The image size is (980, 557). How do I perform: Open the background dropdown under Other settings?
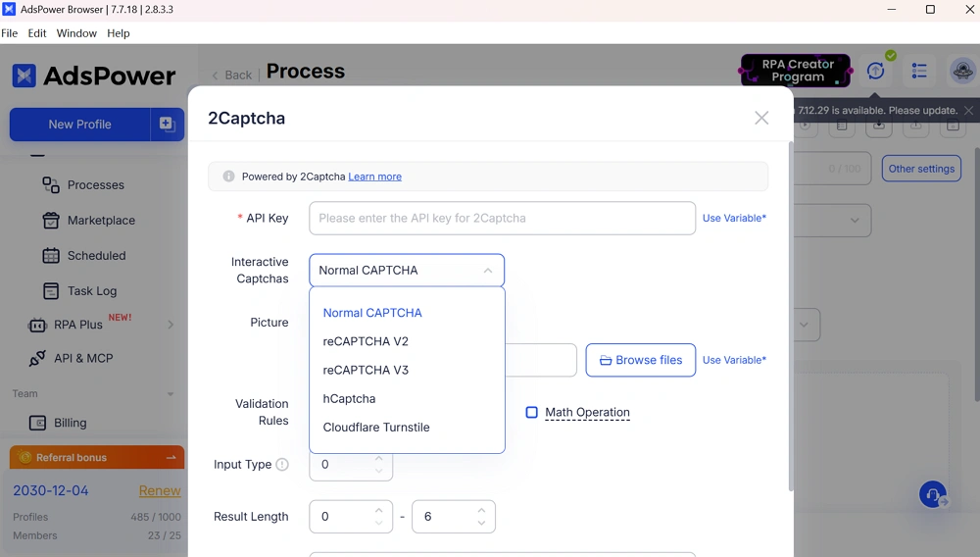pos(833,220)
